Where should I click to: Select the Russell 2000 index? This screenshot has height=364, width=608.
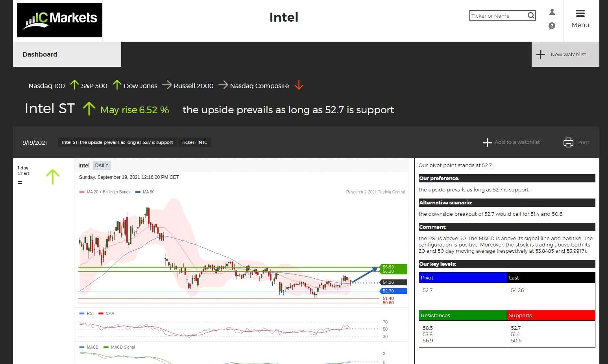pyautogui.click(x=194, y=86)
